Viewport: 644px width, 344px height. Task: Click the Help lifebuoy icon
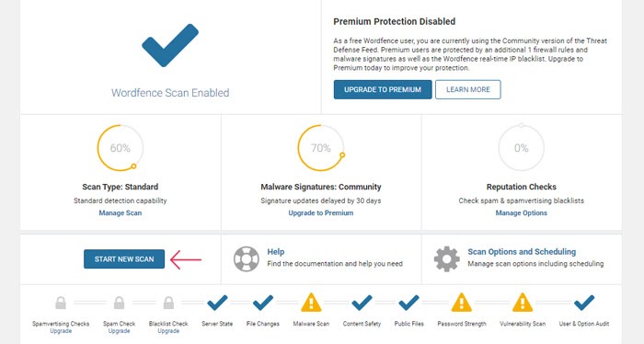[247, 259]
